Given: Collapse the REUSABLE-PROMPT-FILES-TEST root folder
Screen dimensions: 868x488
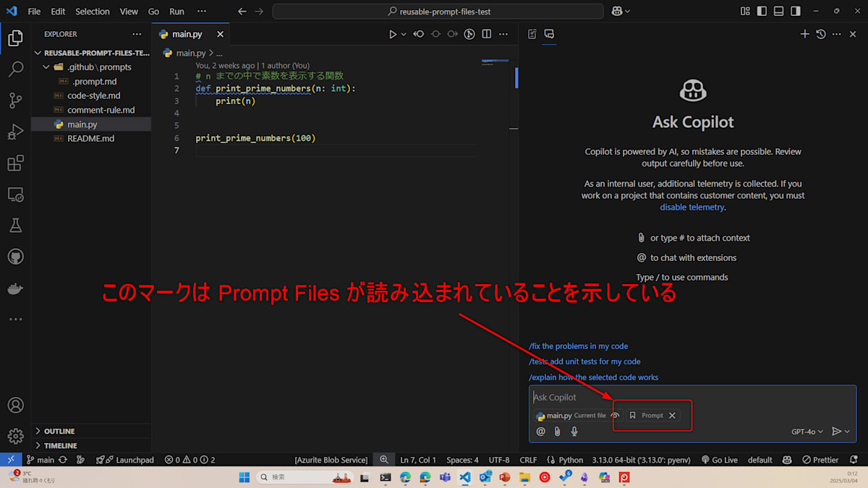Looking at the screenshot, I should point(91,53).
